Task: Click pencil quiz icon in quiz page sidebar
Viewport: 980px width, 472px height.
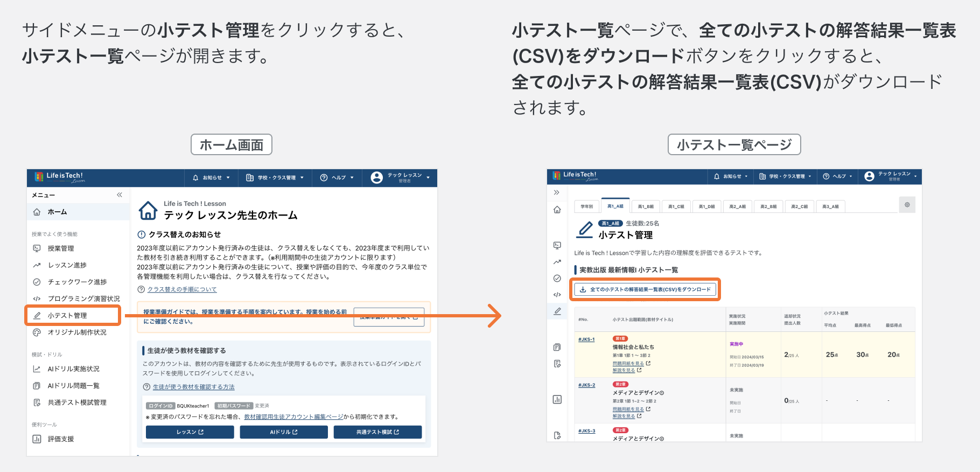Action: click(557, 311)
